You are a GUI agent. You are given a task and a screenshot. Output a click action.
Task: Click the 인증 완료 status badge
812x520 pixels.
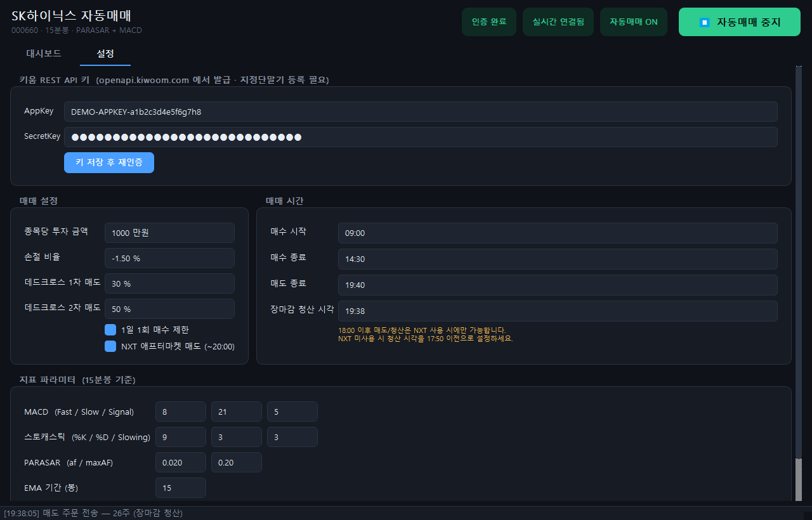489,22
